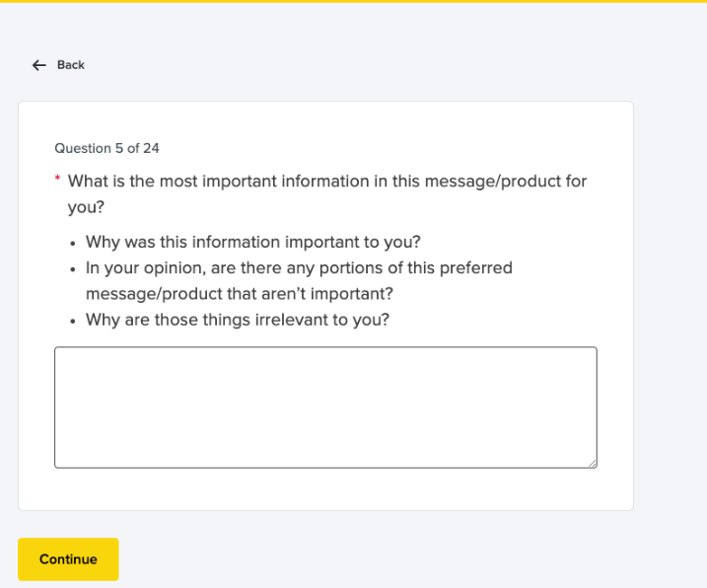Click 'Why was this information important to you?'

[253, 242]
